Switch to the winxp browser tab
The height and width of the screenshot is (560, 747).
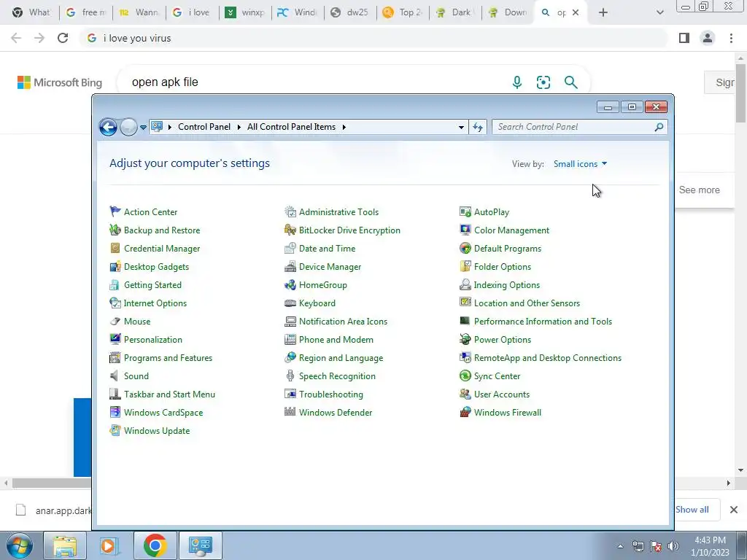pyautogui.click(x=245, y=12)
